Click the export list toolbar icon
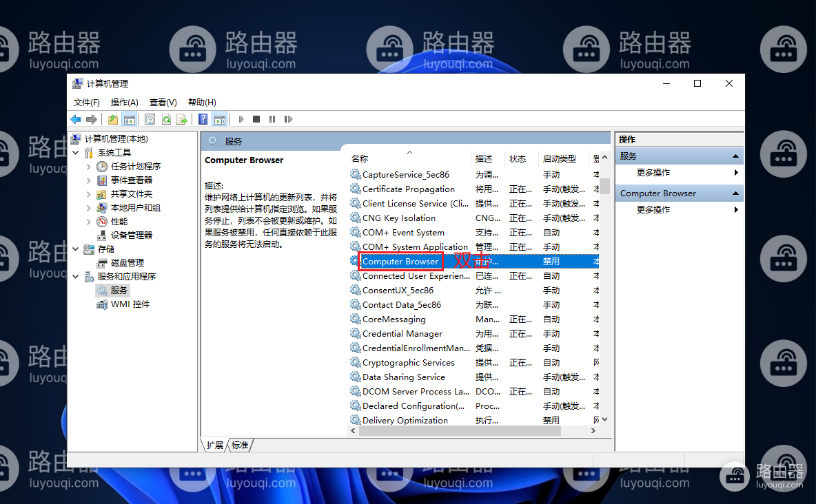Viewport: 816px width, 504px height. tap(182, 120)
